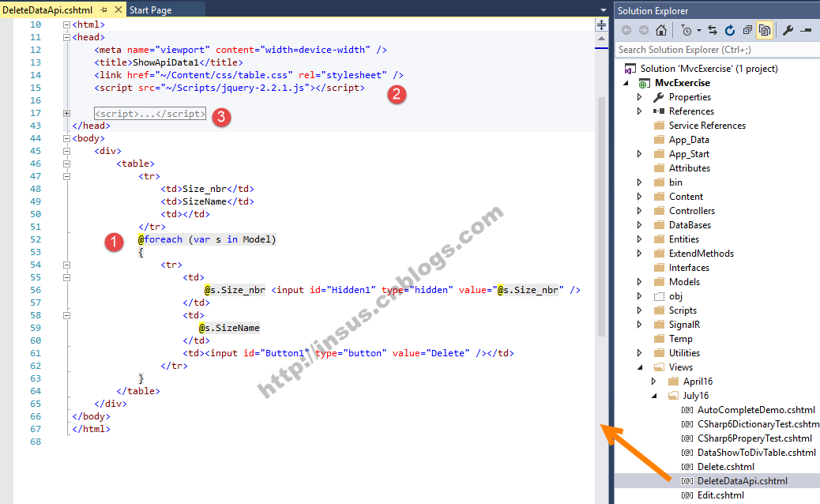The width and height of the screenshot is (820, 504).
Task: Collapse the html outlining region at line 10
Action: 66,24
